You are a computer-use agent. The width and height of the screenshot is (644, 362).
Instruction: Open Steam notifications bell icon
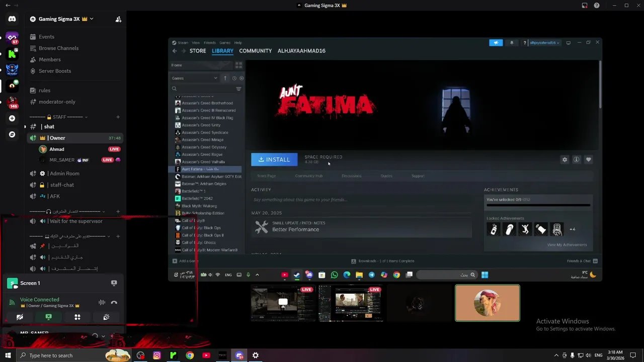(512, 43)
